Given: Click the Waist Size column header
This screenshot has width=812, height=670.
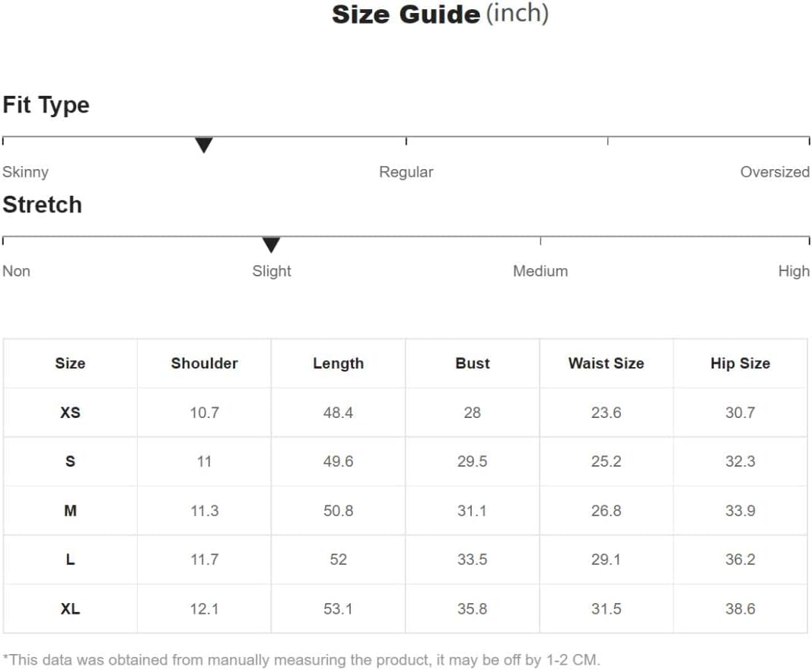Looking at the screenshot, I should tap(606, 363).
